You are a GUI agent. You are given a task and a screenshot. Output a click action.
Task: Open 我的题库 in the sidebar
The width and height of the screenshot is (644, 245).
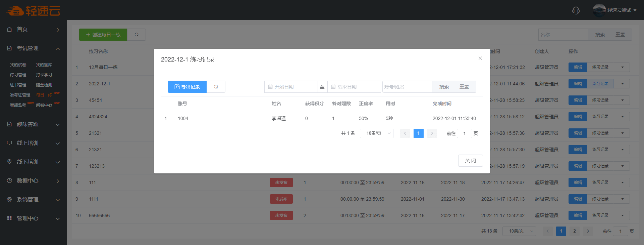(x=44, y=65)
